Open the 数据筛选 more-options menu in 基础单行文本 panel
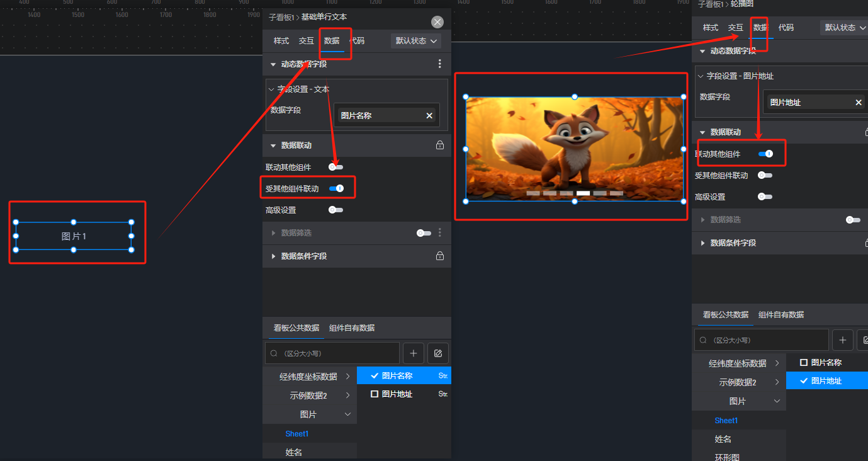The height and width of the screenshot is (461, 868). 440,232
